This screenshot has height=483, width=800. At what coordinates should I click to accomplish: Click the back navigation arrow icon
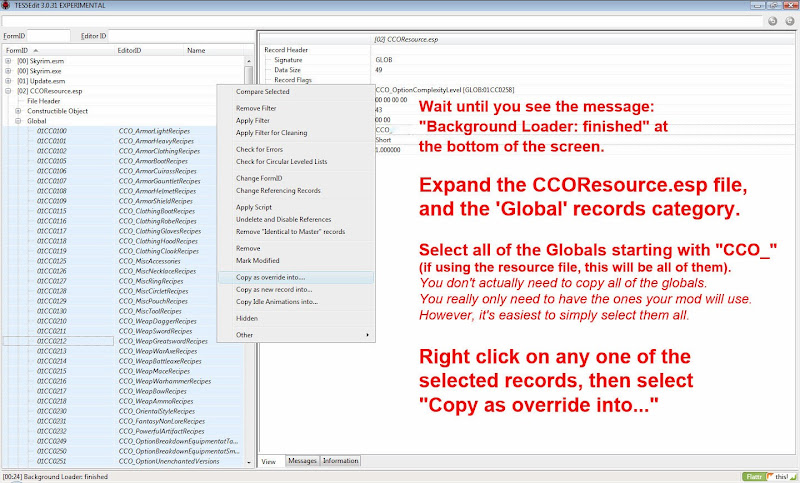pyautogui.click(x=772, y=21)
